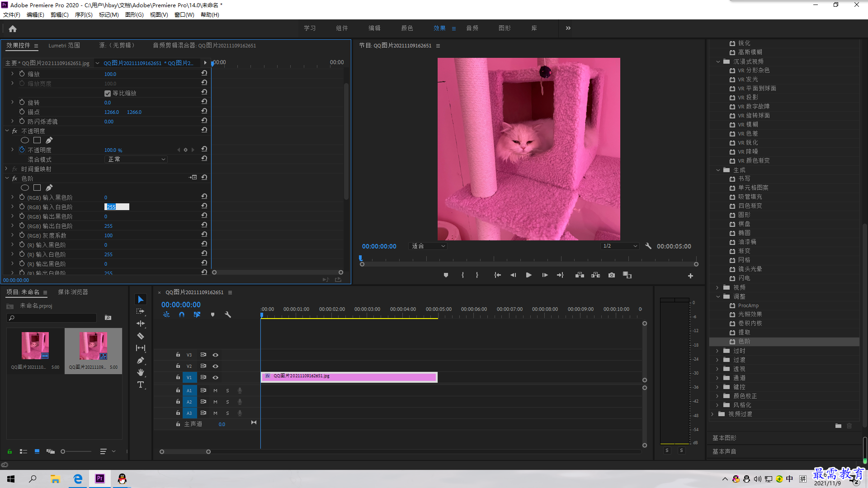
Task: Toggle V2 track output eye
Action: pos(216,366)
